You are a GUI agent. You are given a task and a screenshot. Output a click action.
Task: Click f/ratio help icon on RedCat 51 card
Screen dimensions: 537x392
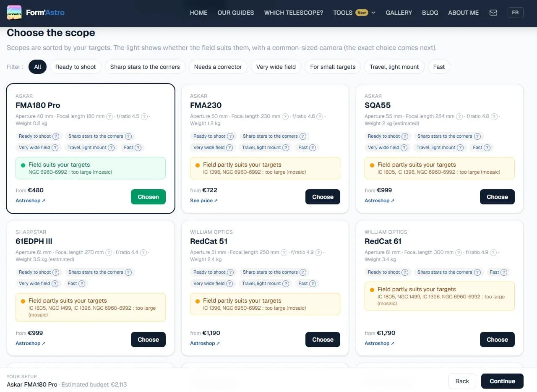point(318,252)
